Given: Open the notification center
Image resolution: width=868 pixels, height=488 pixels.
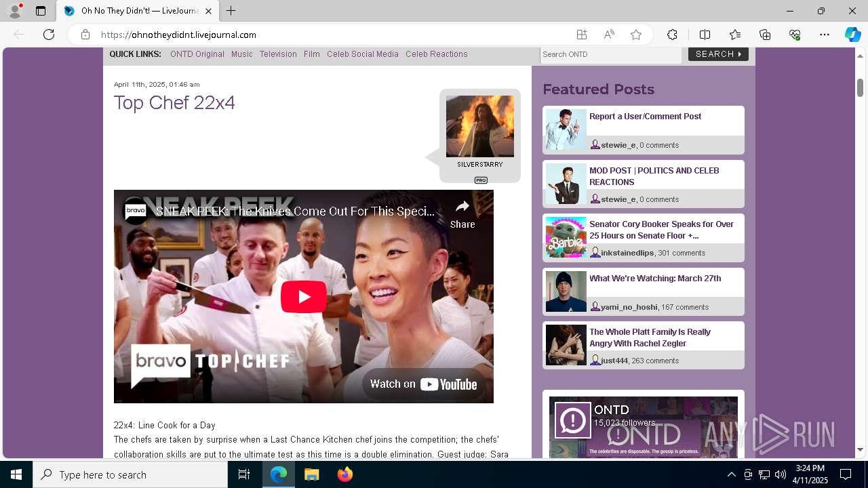Looking at the screenshot, I should point(846,474).
